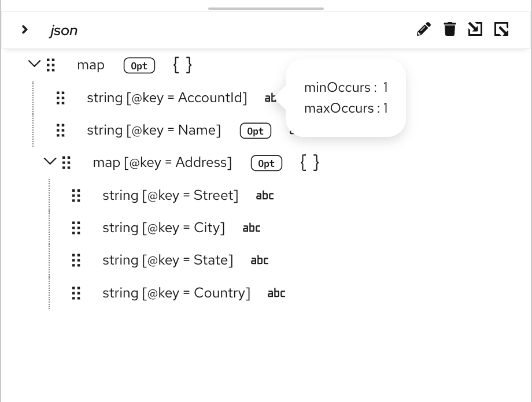This screenshot has height=402, width=532.
Task: Collapse the root map node chevron
Action: (34, 64)
